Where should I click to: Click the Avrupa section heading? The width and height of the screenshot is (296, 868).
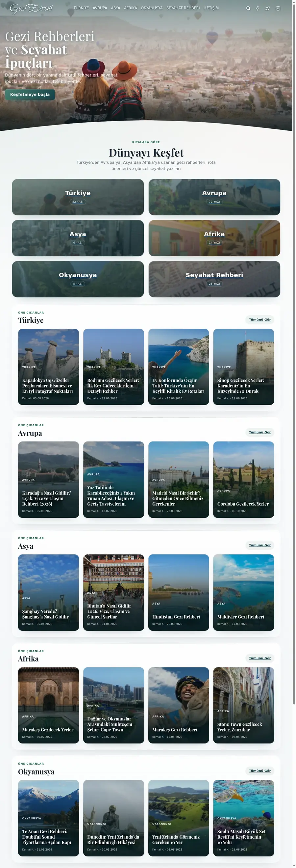(x=30, y=433)
